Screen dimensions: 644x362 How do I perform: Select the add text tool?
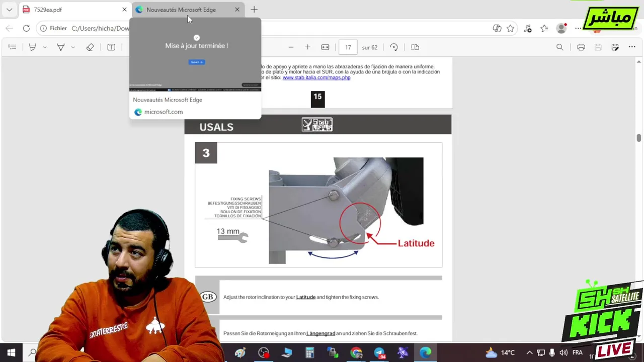point(111,47)
